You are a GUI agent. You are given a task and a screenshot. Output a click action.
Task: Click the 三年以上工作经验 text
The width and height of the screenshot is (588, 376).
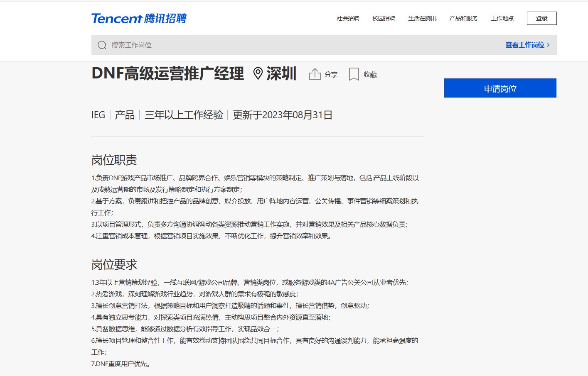click(184, 115)
